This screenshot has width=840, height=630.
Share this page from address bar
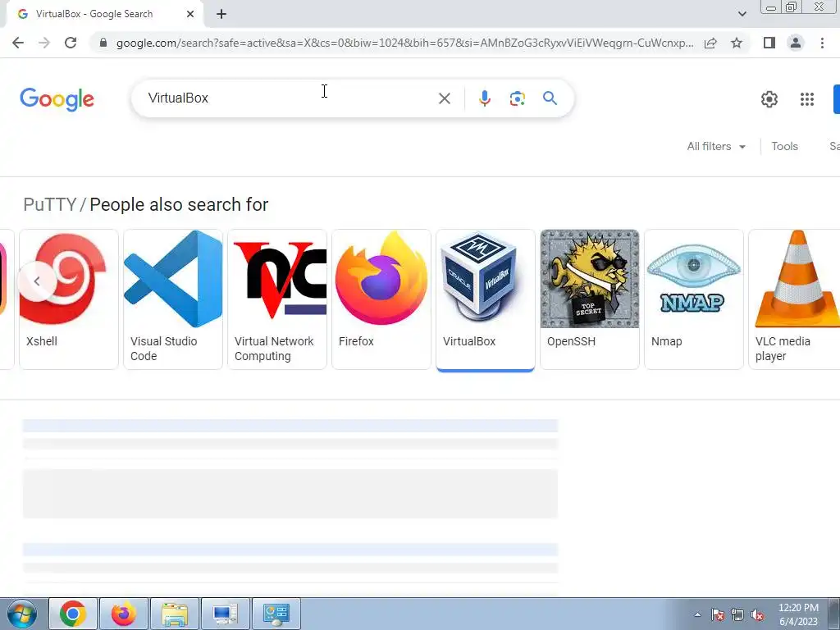[x=710, y=43]
